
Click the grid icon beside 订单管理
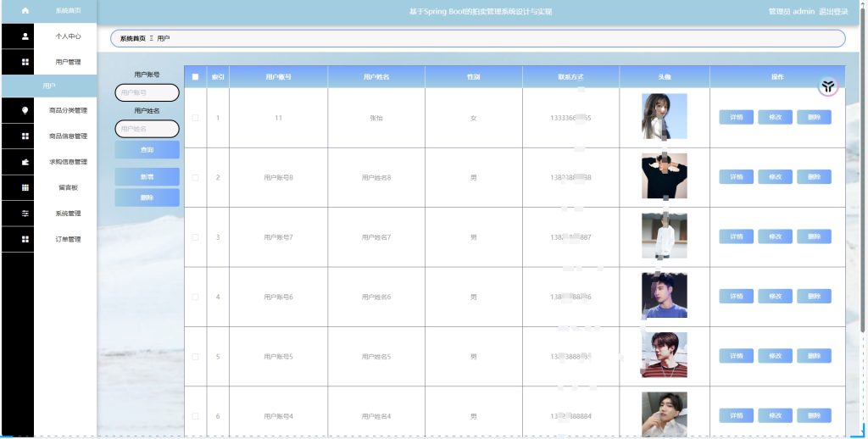point(25,239)
